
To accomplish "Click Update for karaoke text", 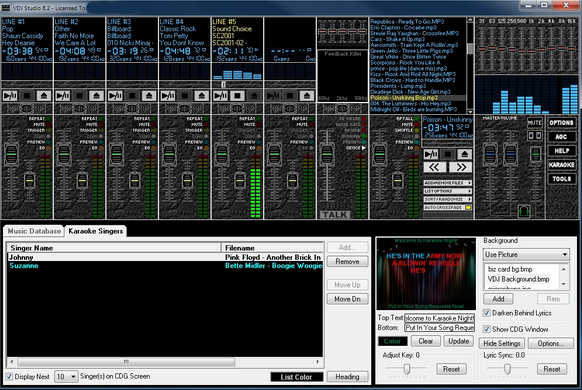I will tap(459, 341).
